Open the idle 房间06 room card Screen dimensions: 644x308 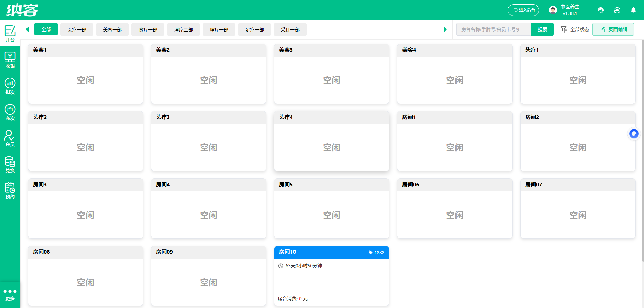point(455,208)
